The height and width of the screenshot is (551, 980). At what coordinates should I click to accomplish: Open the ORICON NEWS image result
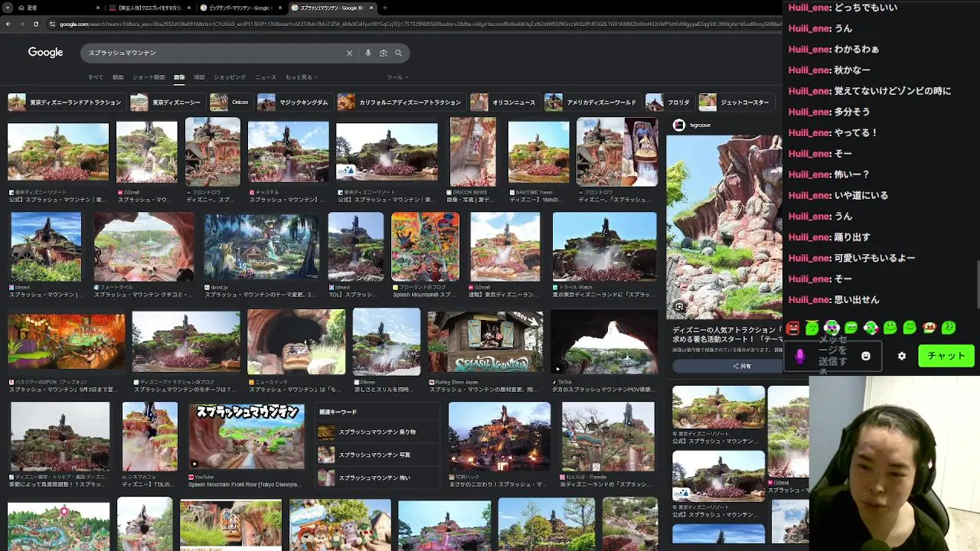click(x=473, y=152)
